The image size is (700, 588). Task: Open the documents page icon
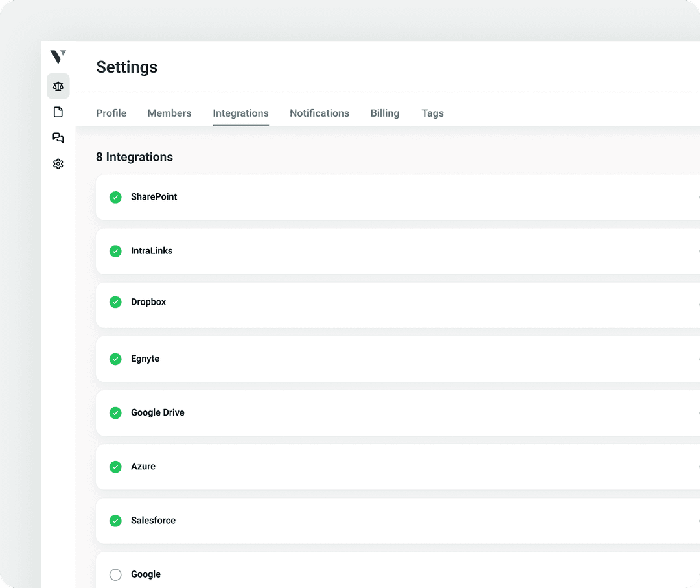click(58, 112)
